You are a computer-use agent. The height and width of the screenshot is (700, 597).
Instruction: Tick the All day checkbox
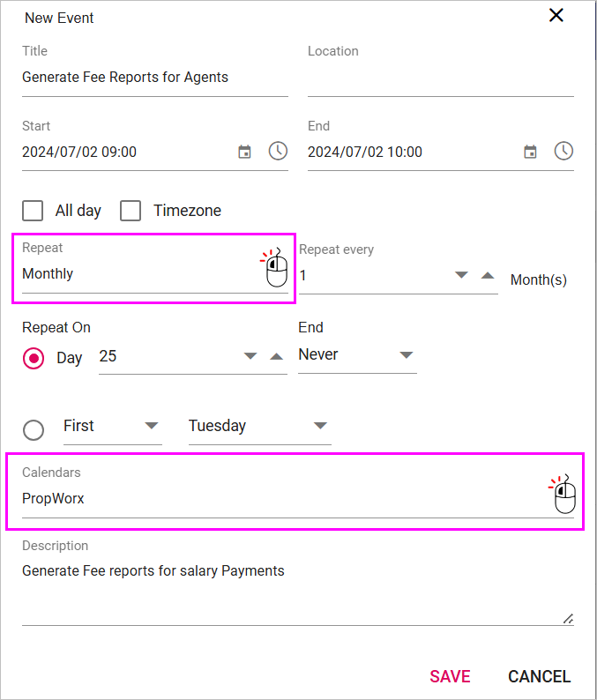pyautogui.click(x=33, y=211)
